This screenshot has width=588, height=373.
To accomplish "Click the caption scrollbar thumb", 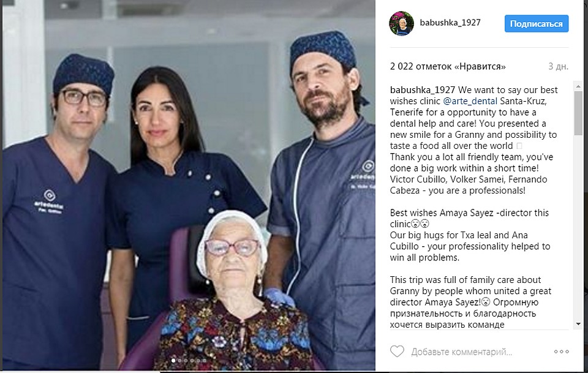I will 578,113.
